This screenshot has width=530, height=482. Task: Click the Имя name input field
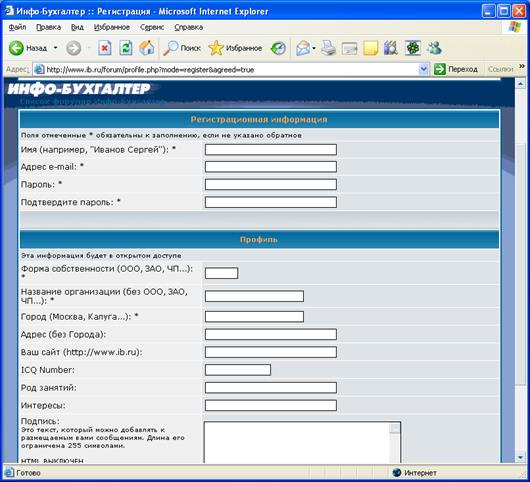tap(271, 149)
